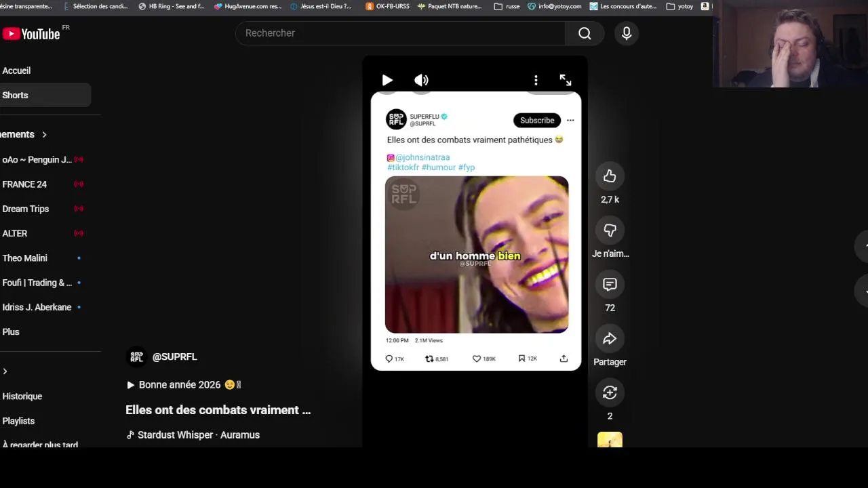The image size is (868, 488).
Task: Open Foufi | Trading & ... channel
Action: click(42, 283)
